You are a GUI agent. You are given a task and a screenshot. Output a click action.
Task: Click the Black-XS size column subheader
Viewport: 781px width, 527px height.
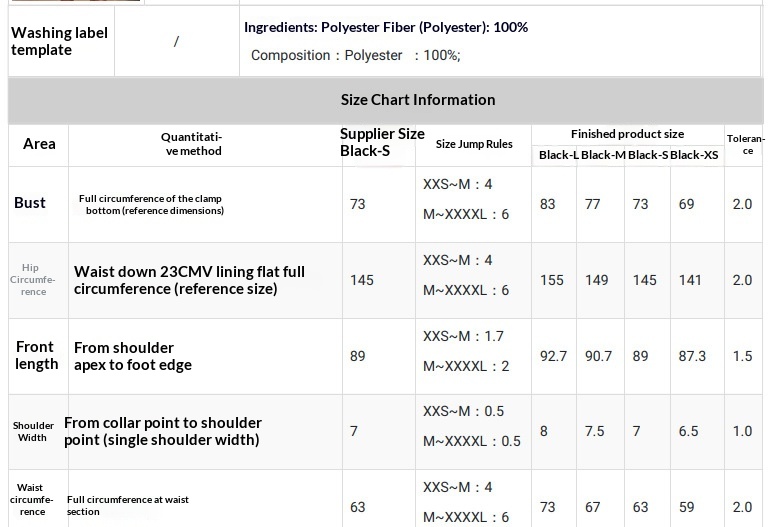(x=694, y=155)
